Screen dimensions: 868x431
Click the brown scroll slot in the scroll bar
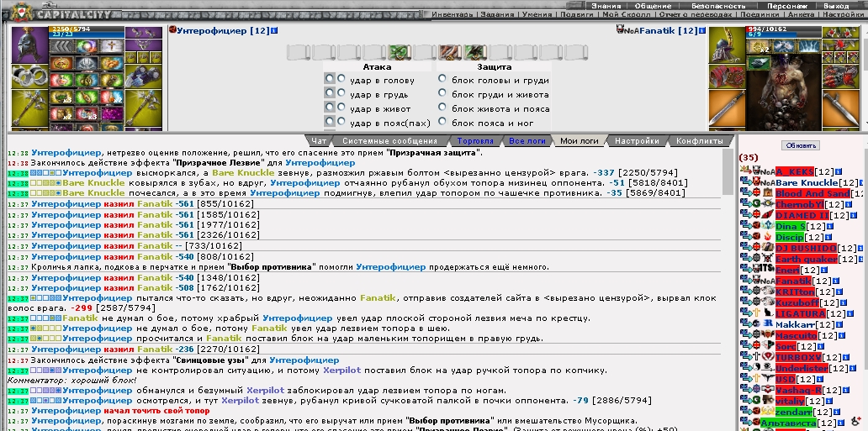click(x=449, y=53)
